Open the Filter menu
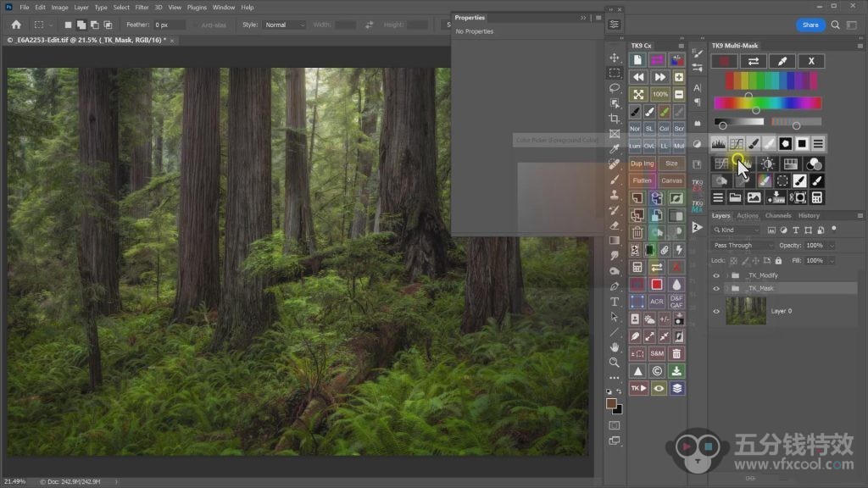This screenshot has width=868, height=488. tap(142, 7)
